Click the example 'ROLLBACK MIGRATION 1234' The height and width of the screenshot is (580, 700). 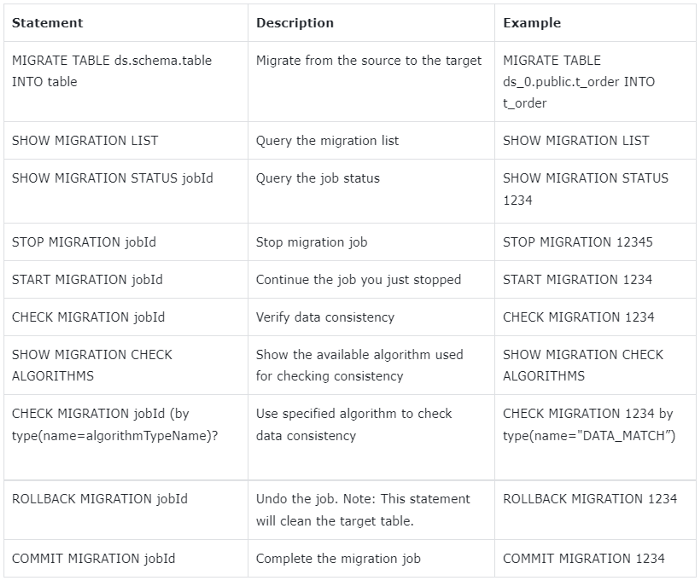coord(590,498)
